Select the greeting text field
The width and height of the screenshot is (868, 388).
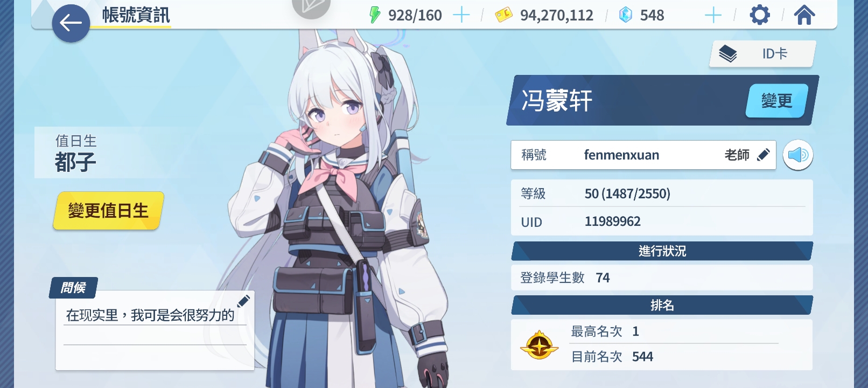click(x=155, y=315)
